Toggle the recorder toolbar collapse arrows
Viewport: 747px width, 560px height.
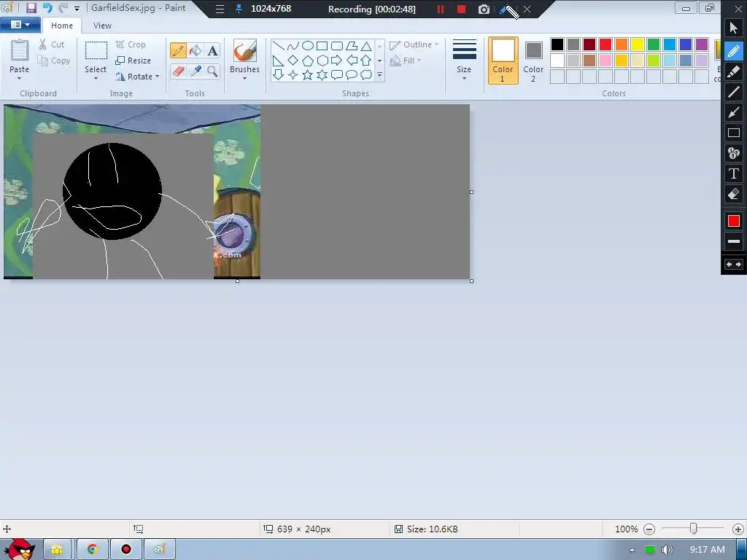click(x=734, y=264)
